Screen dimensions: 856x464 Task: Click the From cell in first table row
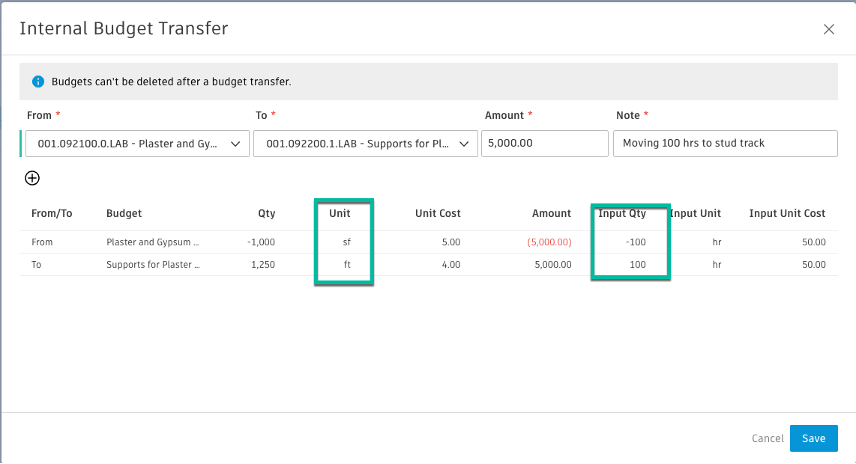coord(42,242)
